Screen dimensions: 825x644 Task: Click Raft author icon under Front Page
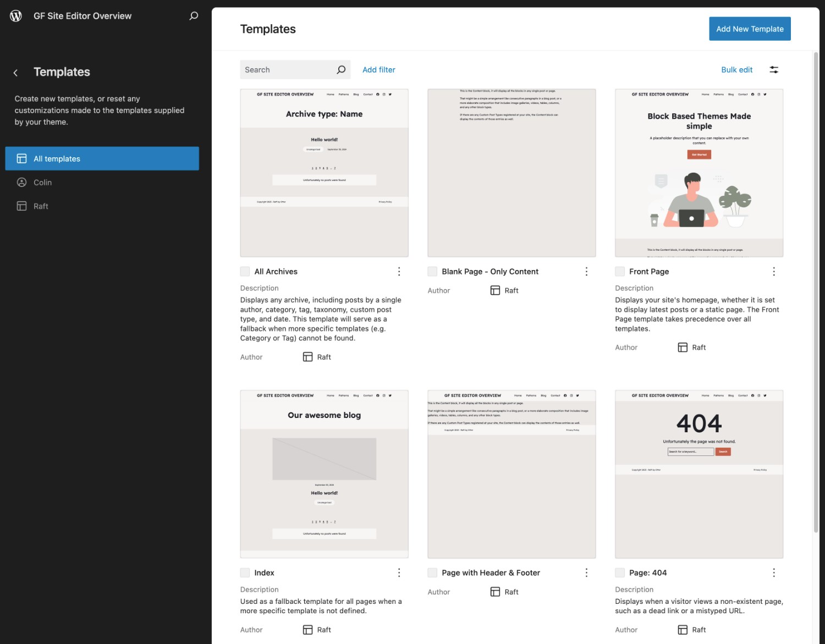pyautogui.click(x=683, y=348)
